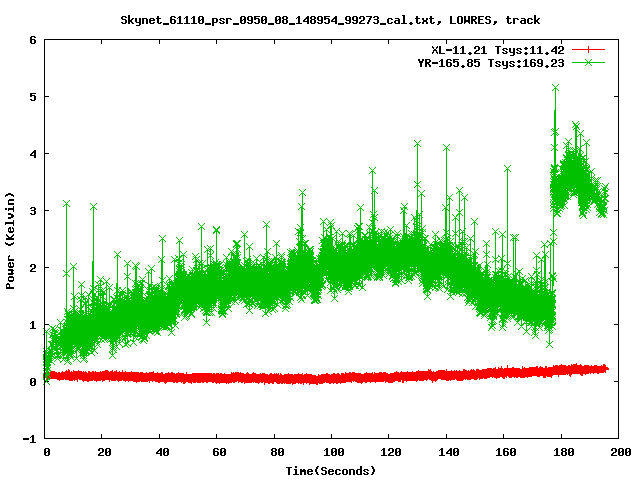Screen dimensions: 640x480
Task: Click the 100 tick on the time axis
Action: click(333, 453)
